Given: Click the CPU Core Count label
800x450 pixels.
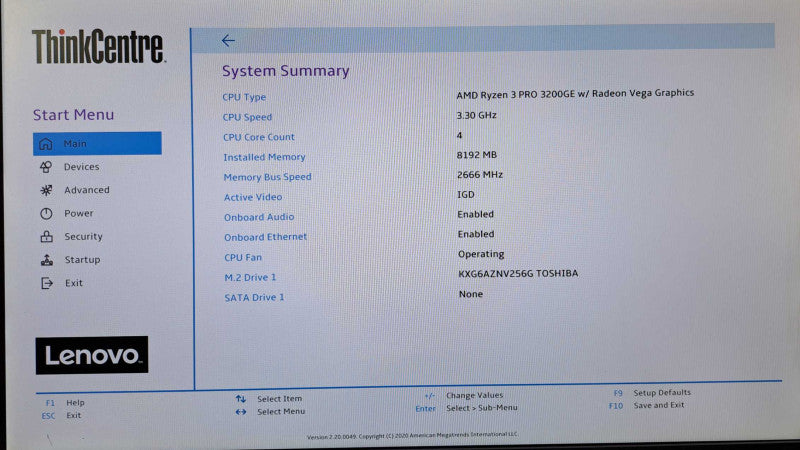Looking at the screenshot, I should click(259, 137).
